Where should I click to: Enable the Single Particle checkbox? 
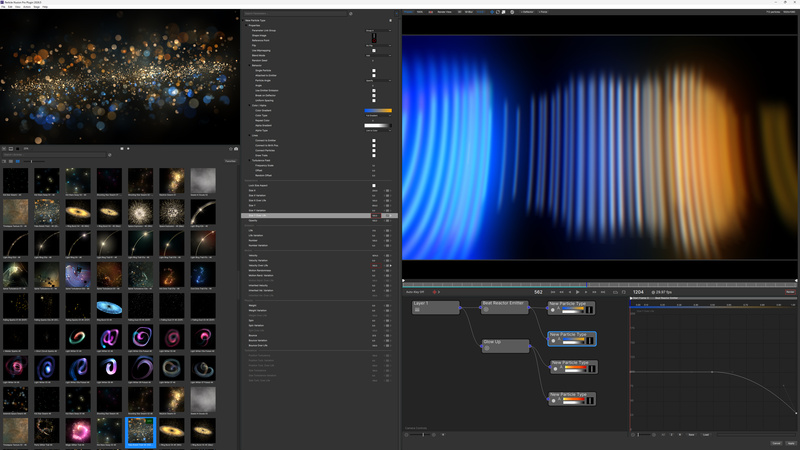pyautogui.click(x=374, y=70)
